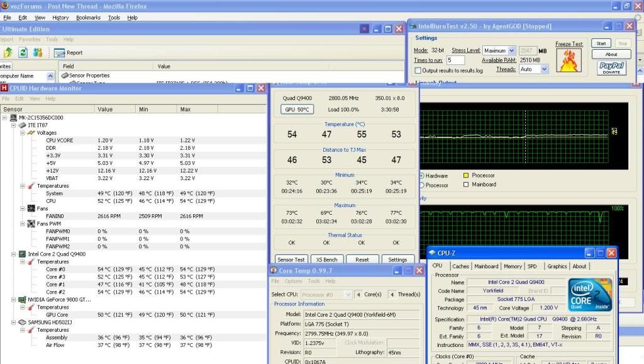
Task: Collapse the NVIDIA GeForce 9800 GT node
Action: 14,300
